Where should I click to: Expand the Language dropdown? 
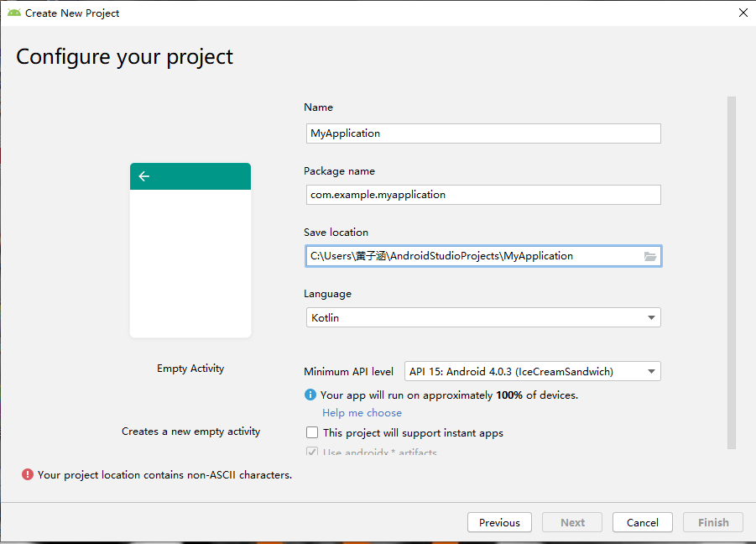(x=651, y=318)
